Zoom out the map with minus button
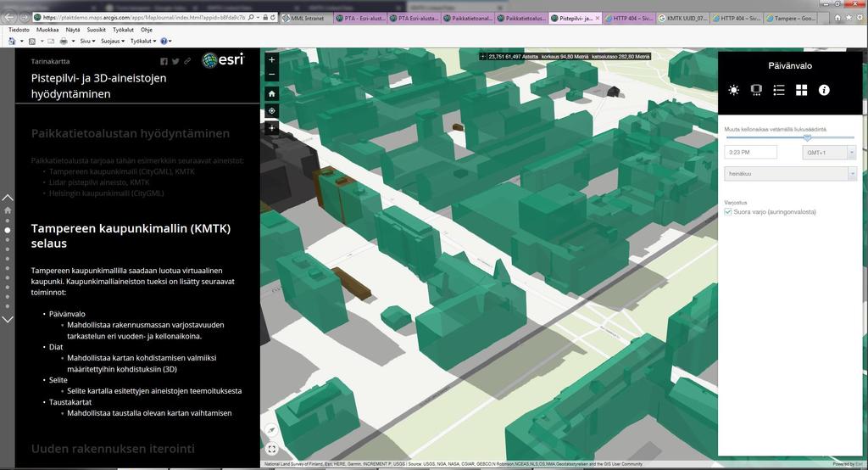This screenshot has width=868, height=470. click(272, 74)
